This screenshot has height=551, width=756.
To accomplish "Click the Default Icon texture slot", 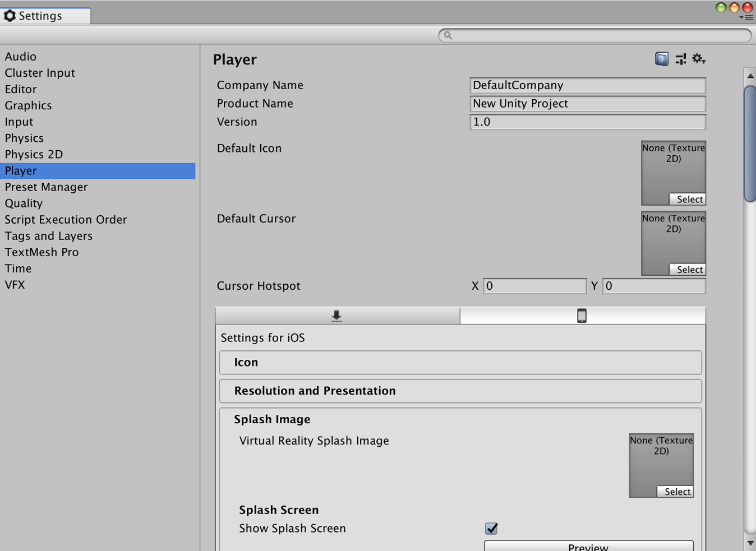I will click(674, 173).
